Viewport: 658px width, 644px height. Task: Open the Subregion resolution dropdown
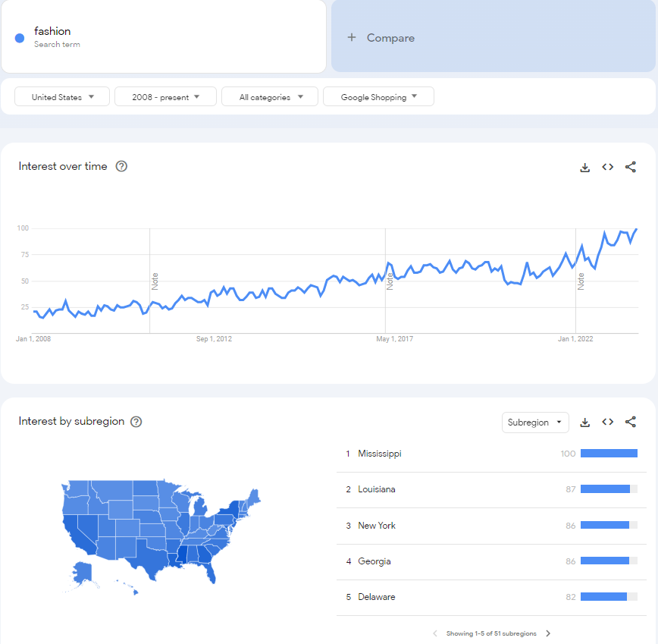tap(535, 423)
